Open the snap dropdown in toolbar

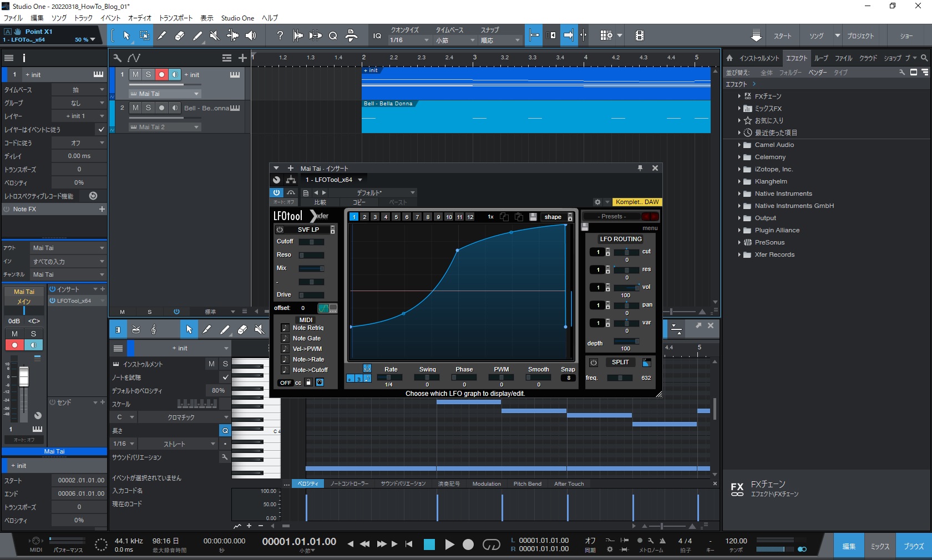500,40
